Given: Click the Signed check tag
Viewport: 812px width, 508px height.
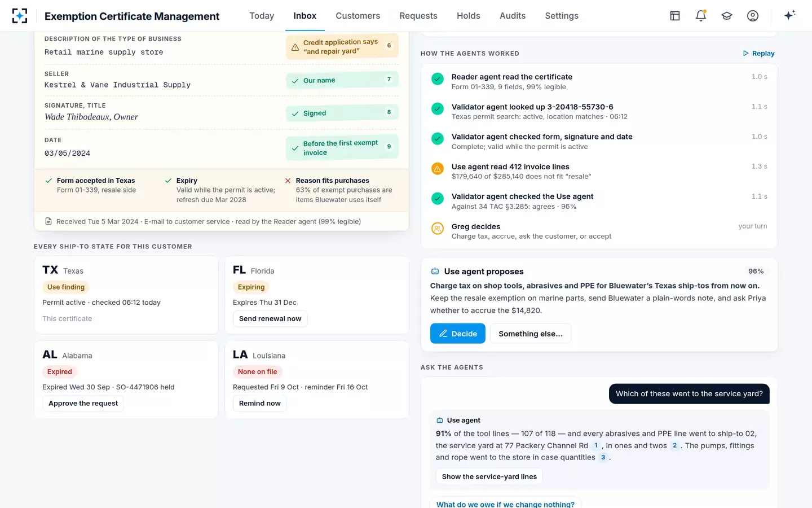Looking at the screenshot, I should click(x=342, y=113).
